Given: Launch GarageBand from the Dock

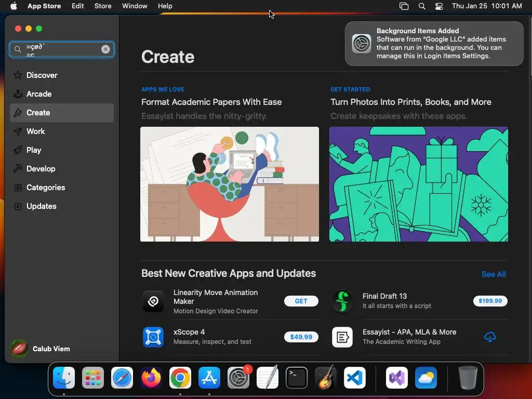Looking at the screenshot, I should (x=326, y=378).
